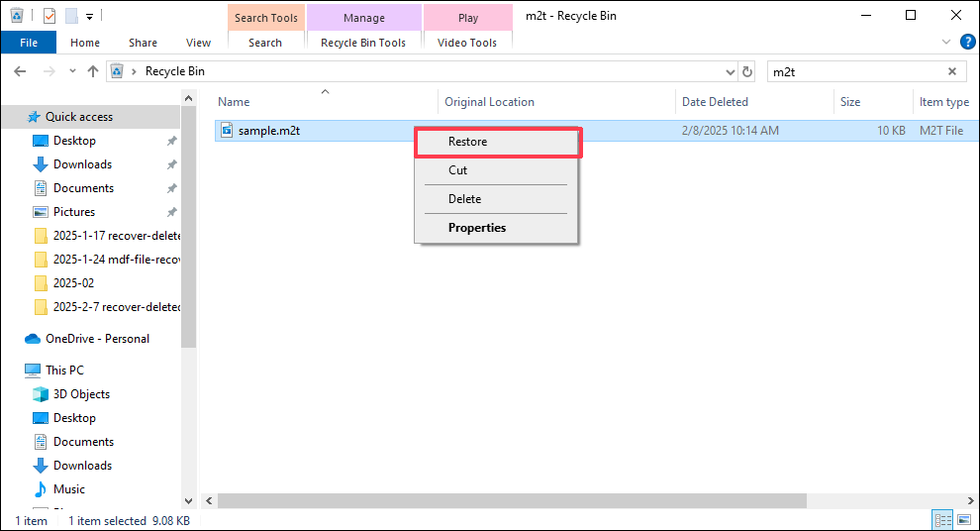Click the Manage contextual header
Viewport: 980px width, 531px height.
coord(363,18)
